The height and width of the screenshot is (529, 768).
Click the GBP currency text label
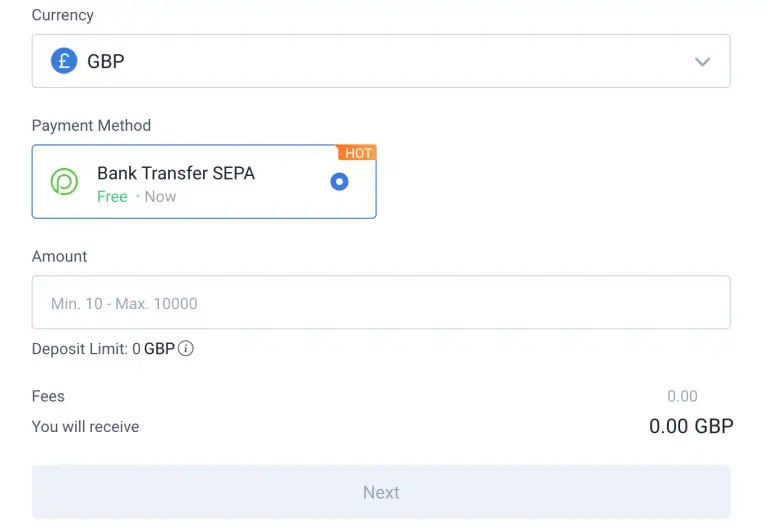(x=106, y=61)
